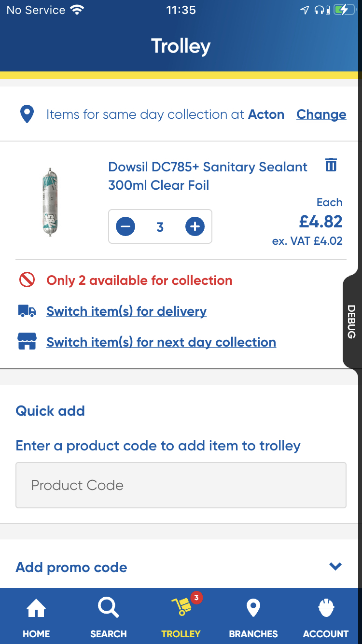Tap the location pin icon near Acton

[27, 115]
